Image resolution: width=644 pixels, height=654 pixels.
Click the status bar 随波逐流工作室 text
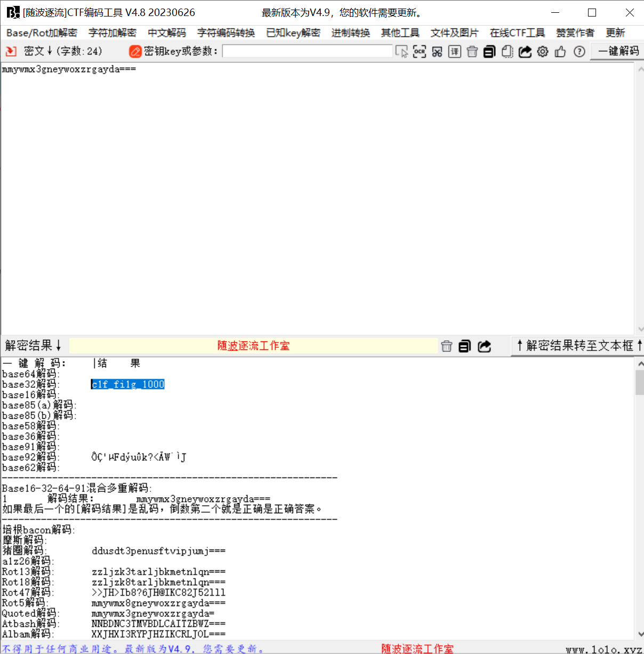tap(417, 649)
